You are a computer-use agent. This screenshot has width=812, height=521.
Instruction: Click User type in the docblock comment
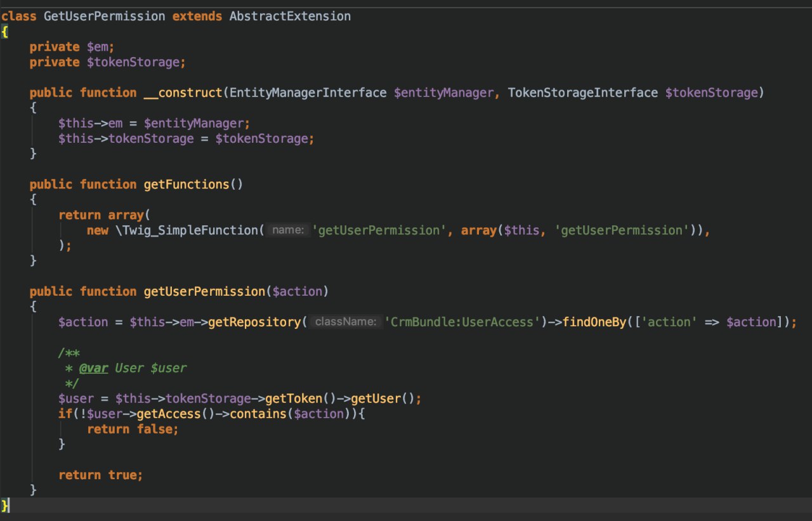point(129,368)
